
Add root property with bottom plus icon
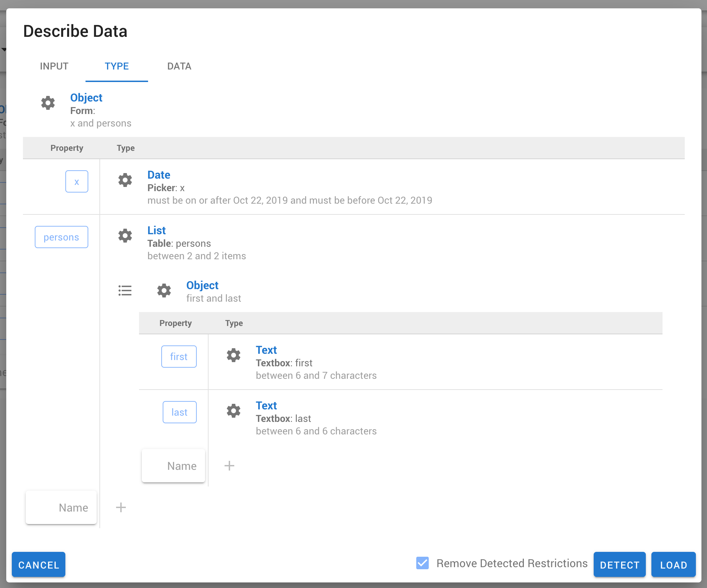coord(121,507)
